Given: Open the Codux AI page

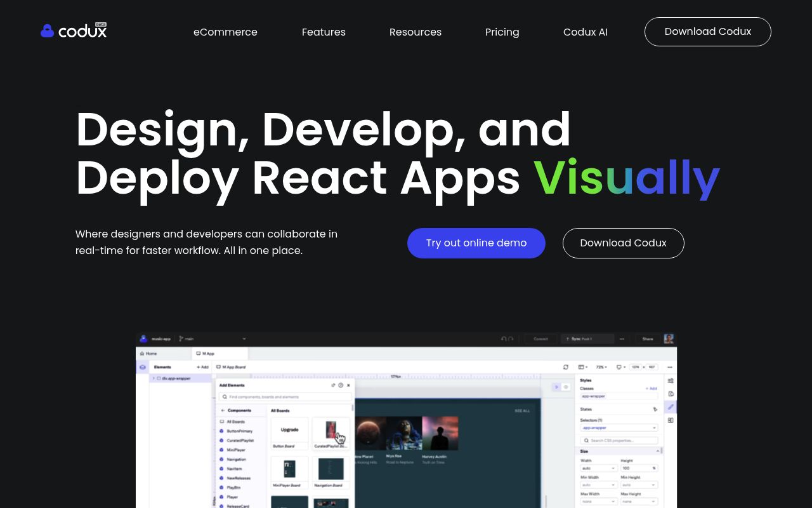Looking at the screenshot, I should (586, 32).
